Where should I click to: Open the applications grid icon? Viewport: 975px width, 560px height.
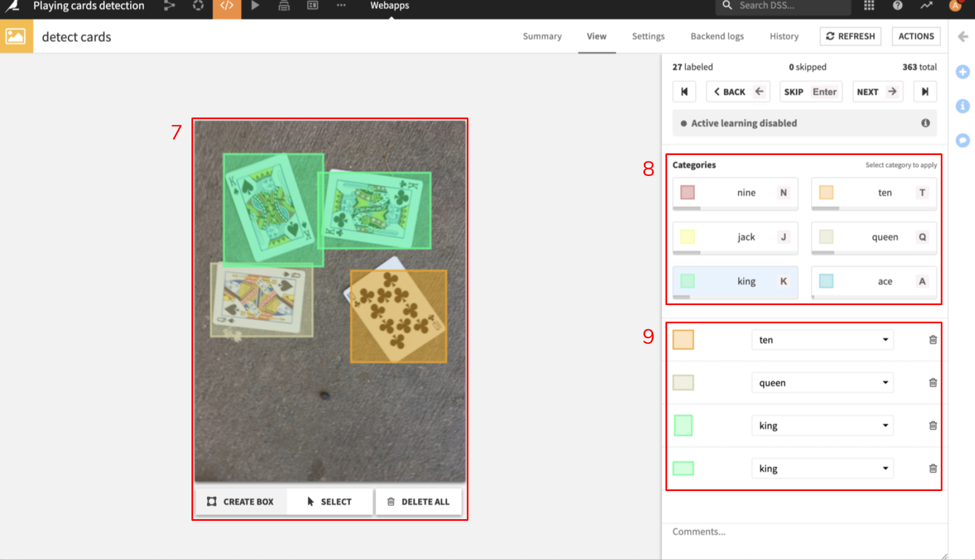tap(869, 6)
